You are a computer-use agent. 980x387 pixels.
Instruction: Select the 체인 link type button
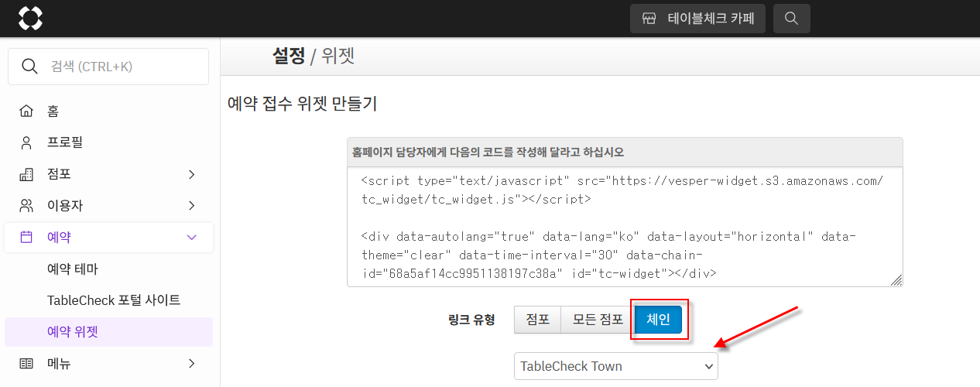tap(658, 320)
